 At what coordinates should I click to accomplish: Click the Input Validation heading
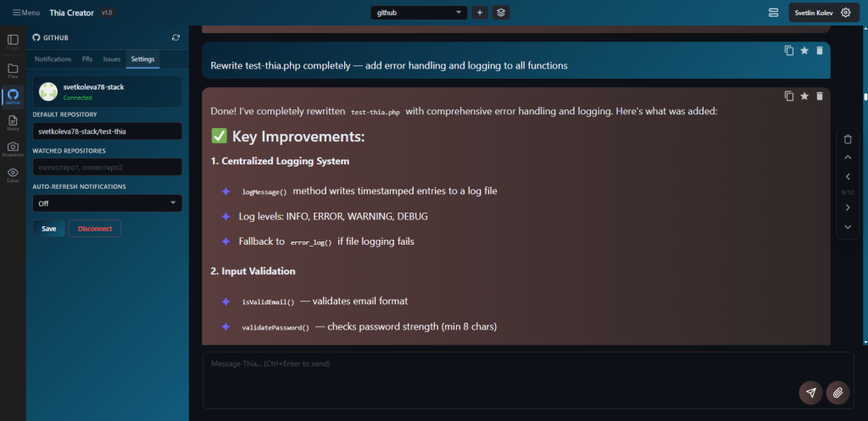click(x=253, y=272)
